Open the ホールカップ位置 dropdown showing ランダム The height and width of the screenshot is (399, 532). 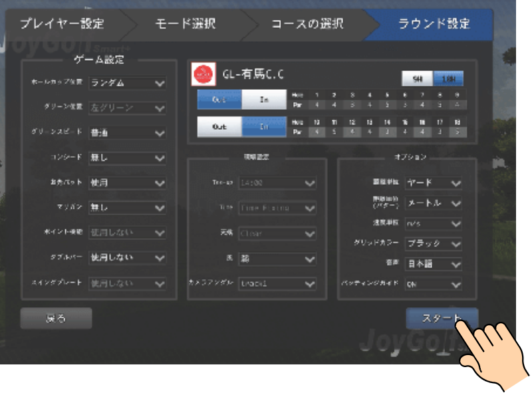(x=127, y=82)
